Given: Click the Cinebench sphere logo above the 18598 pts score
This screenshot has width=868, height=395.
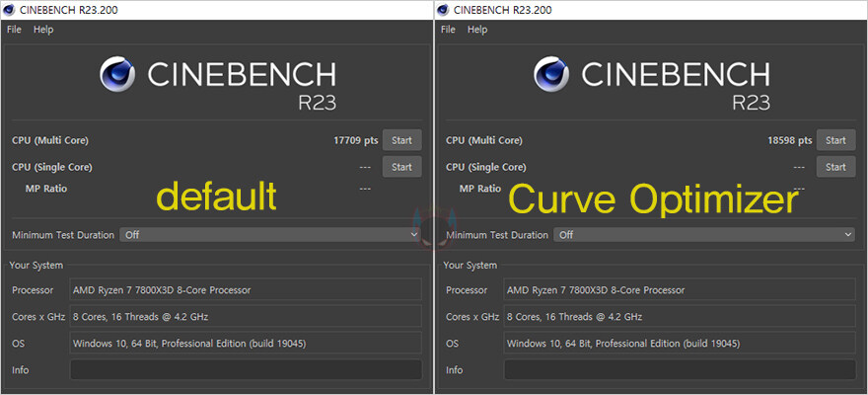Looking at the screenshot, I should pos(551,75).
